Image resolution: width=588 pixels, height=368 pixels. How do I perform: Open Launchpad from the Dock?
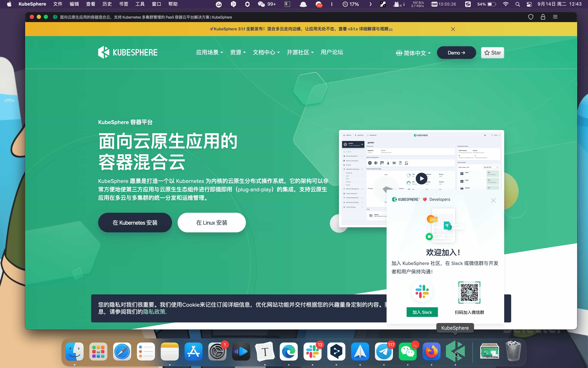tap(98, 352)
